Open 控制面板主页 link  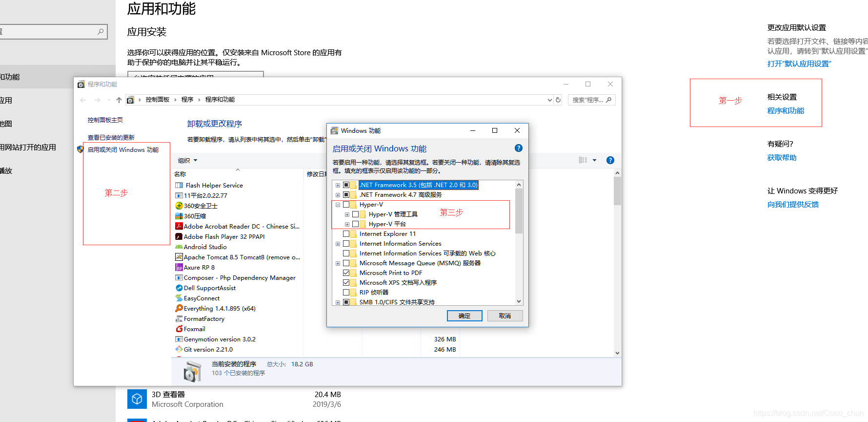tap(105, 120)
